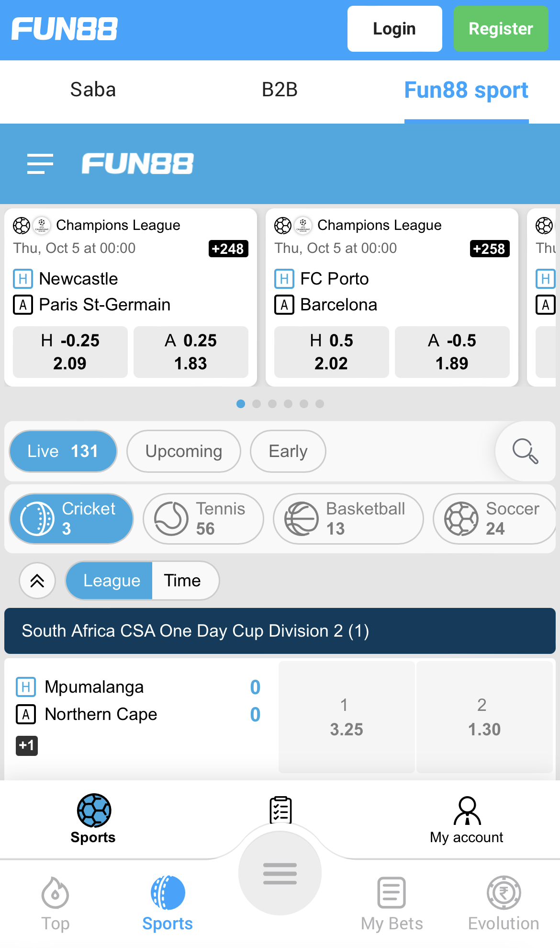Open My Bets in bottom bar

[392, 902]
